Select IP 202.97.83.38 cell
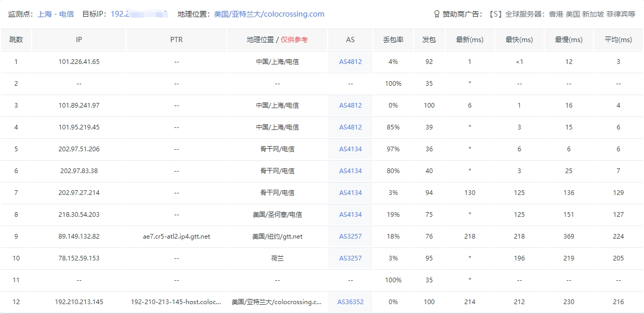The image size is (644, 314). point(79,171)
